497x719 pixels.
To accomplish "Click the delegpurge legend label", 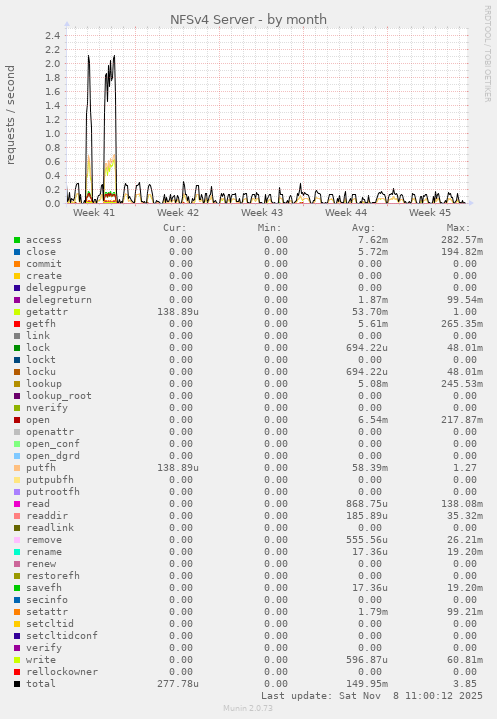I will (56, 288).
